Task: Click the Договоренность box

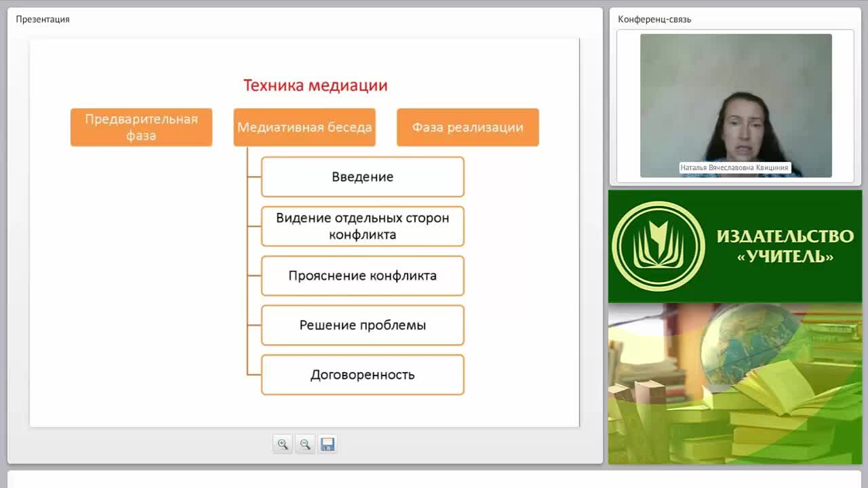Action: (363, 375)
